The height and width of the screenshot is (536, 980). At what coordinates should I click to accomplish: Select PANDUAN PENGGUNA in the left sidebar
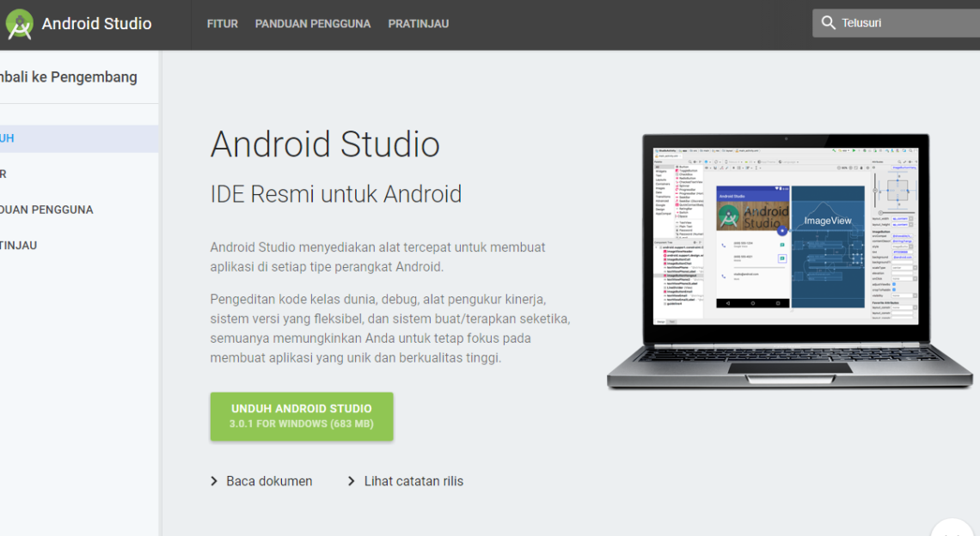pyautogui.click(x=46, y=210)
